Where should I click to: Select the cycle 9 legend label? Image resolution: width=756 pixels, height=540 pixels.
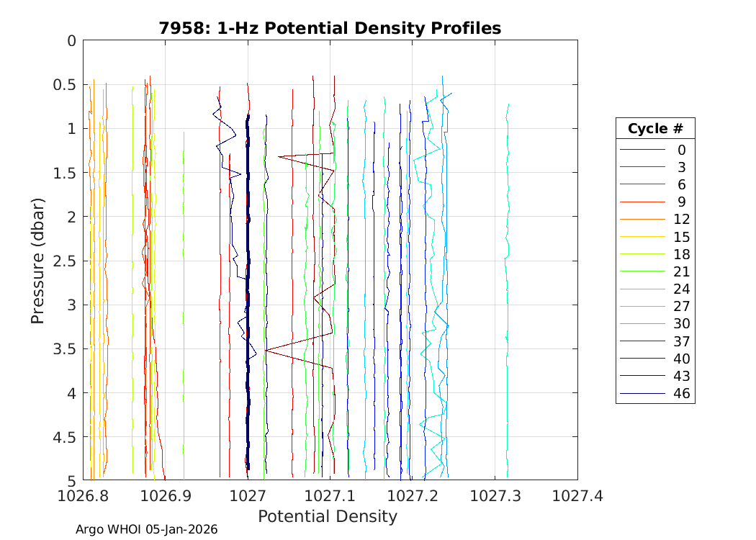coord(680,202)
